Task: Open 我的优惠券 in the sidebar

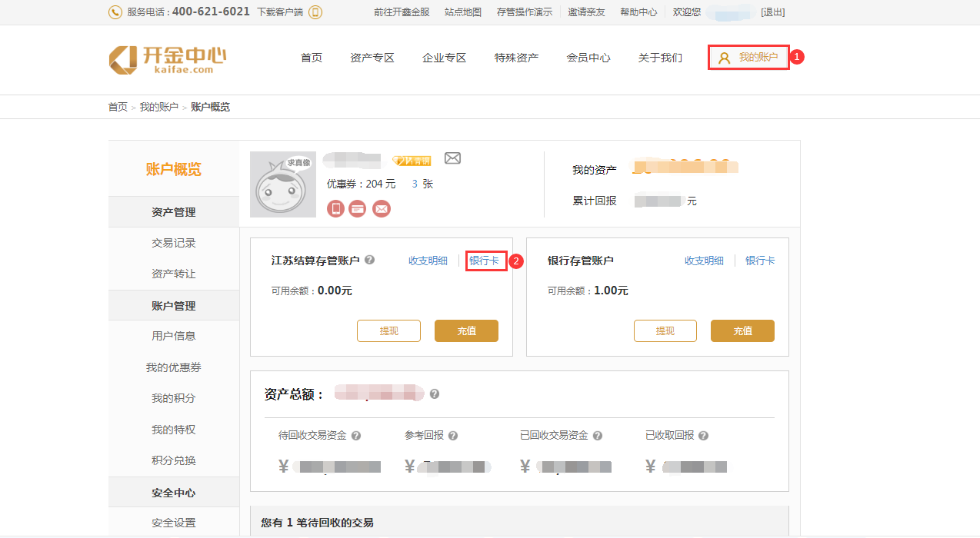Action: click(x=174, y=367)
